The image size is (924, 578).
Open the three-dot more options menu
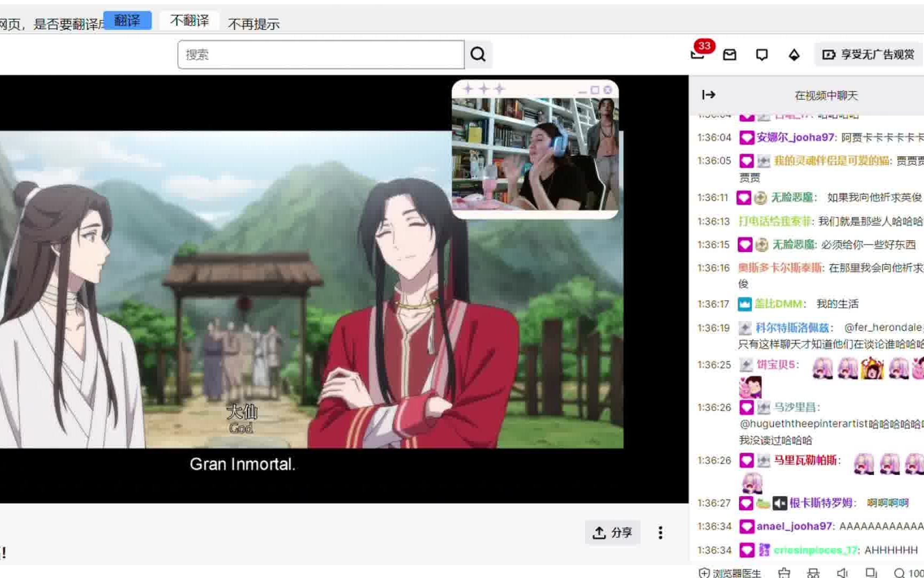pos(661,533)
